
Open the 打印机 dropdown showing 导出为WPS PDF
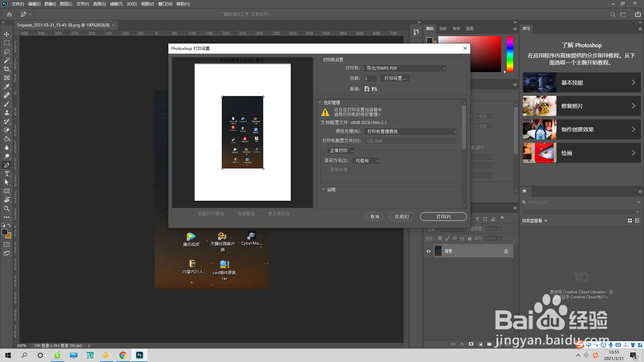(x=405, y=68)
